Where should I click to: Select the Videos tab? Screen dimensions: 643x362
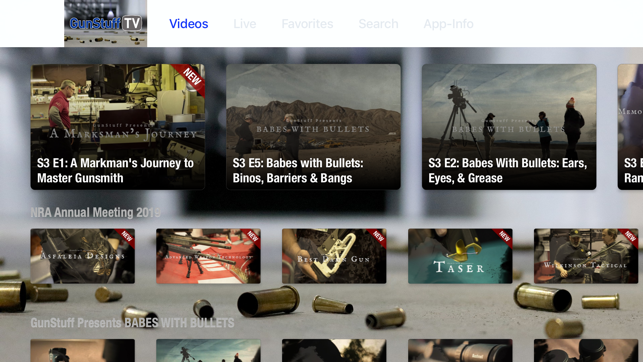click(189, 24)
